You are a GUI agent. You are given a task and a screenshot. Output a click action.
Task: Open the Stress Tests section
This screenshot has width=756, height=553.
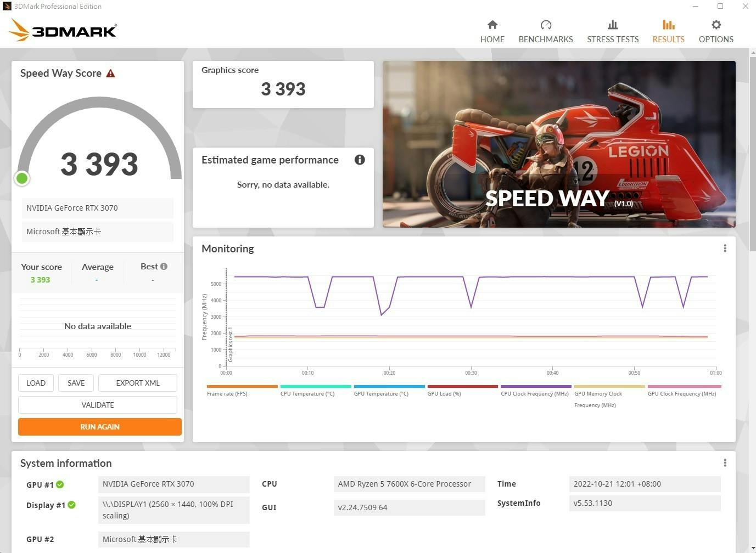coord(613,32)
